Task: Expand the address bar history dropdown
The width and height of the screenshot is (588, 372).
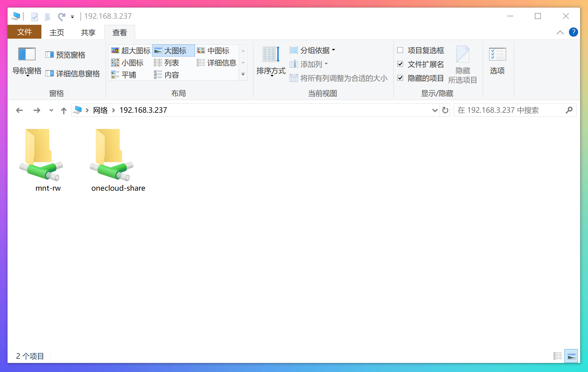Action: 435,110
